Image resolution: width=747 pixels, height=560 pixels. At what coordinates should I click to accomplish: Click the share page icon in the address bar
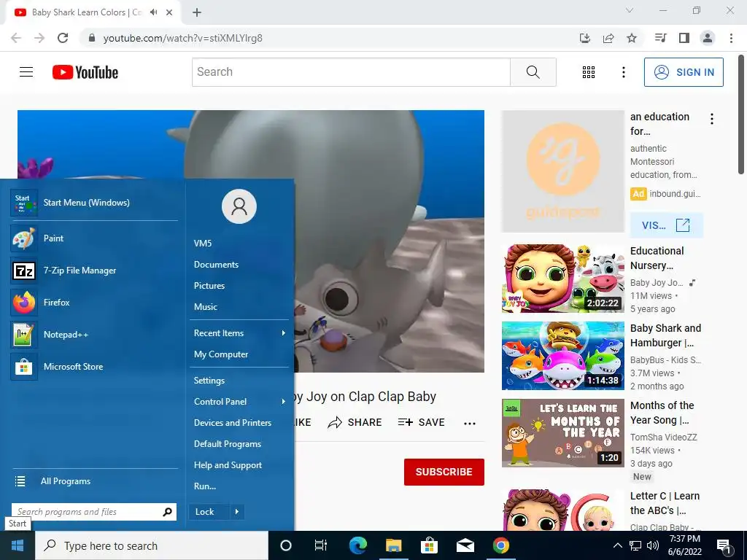pos(608,38)
